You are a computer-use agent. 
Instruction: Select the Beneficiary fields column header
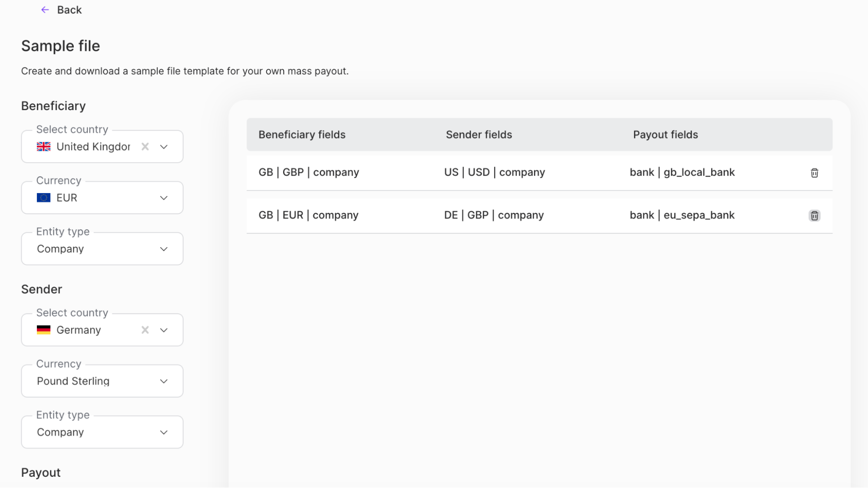click(302, 134)
